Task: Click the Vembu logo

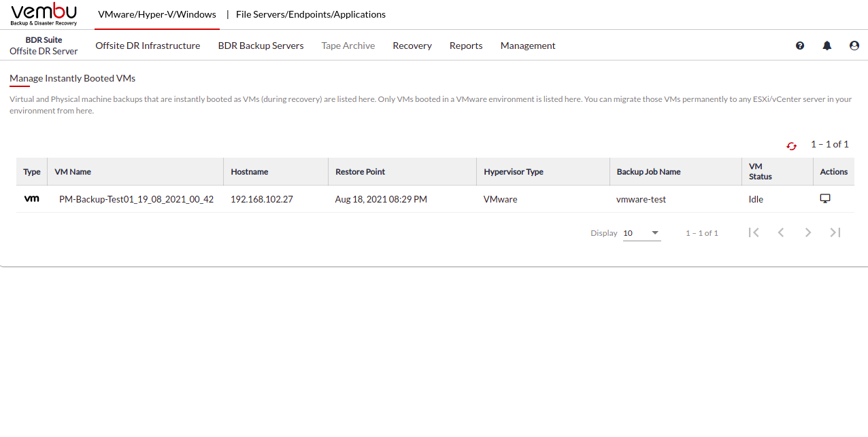Action: click(44, 14)
